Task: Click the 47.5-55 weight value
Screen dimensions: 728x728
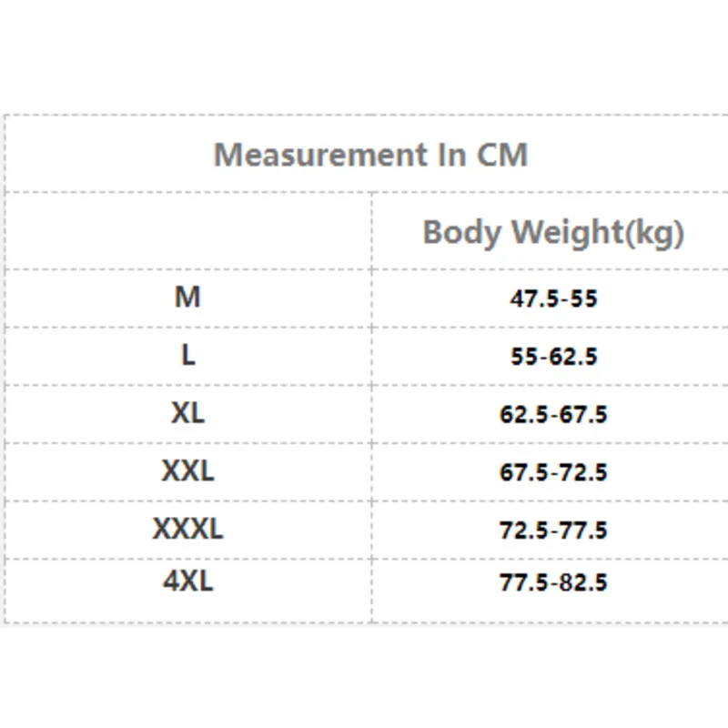Action: pyautogui.click(x=553, y=298)
